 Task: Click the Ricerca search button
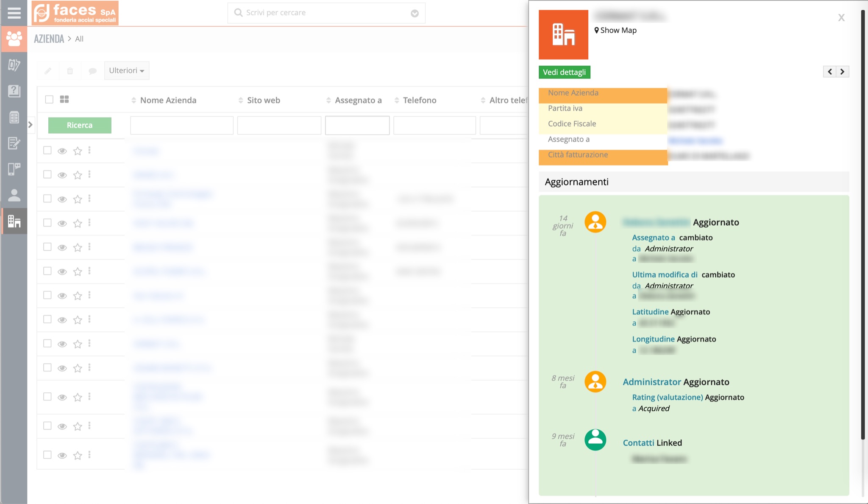79,125
